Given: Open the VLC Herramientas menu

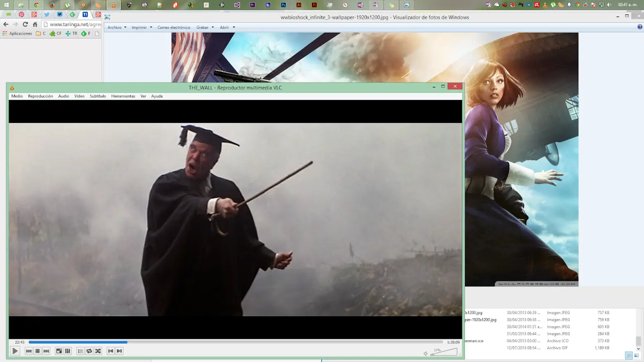Looking at the screenshot, I should pos(123,96).
